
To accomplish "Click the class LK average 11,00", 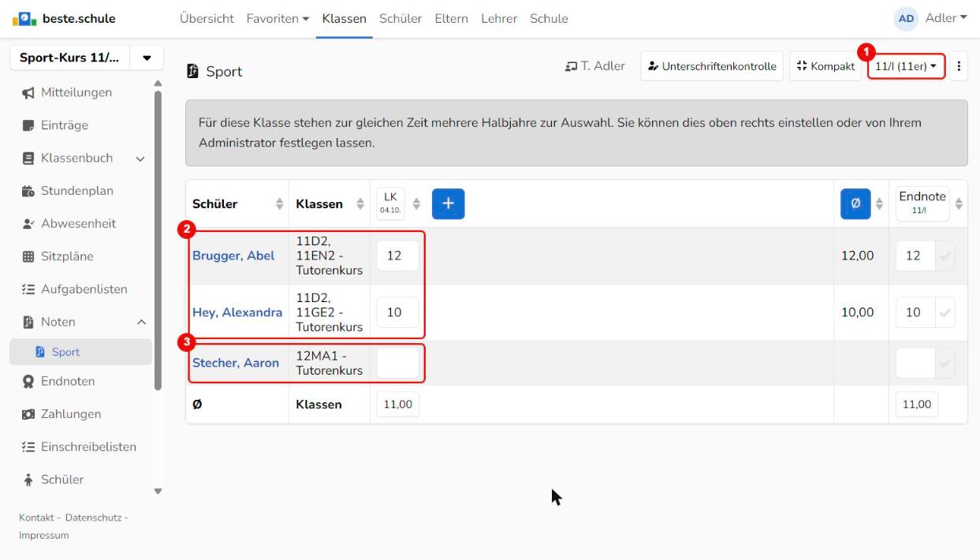I will click(x=397, y=405).
